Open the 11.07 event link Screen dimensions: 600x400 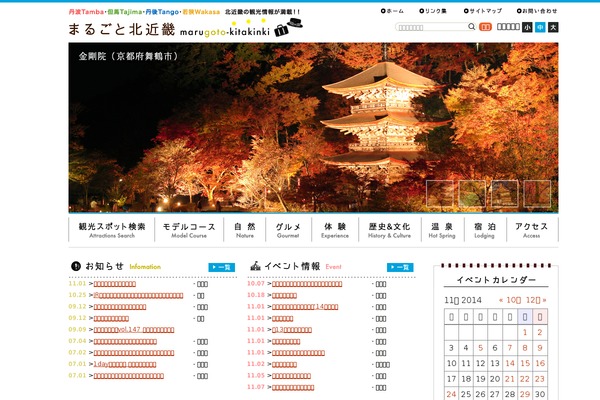(x=293, y=387)
